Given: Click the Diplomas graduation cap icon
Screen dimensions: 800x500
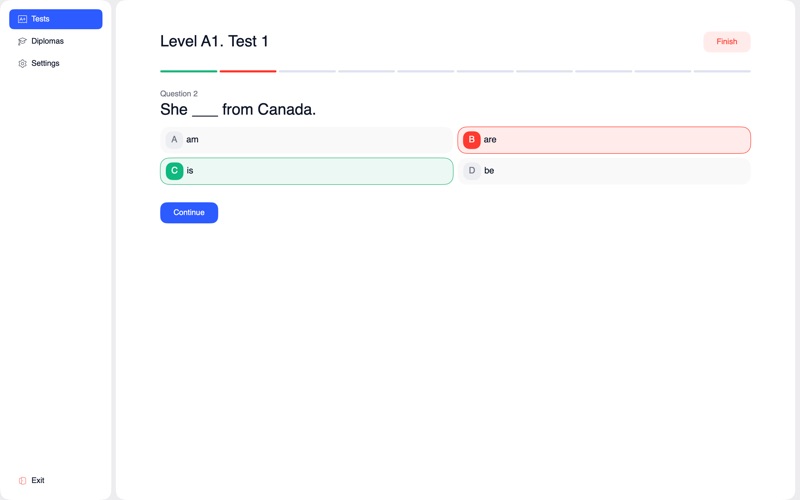Looking at the screenshot, I should (22, 41).
